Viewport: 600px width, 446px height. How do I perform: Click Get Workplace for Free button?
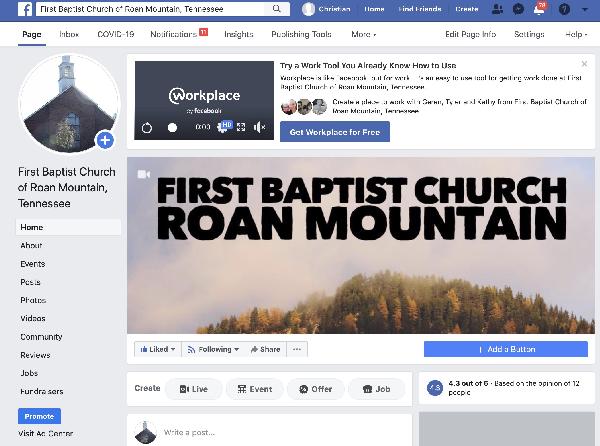coord(336,132)
